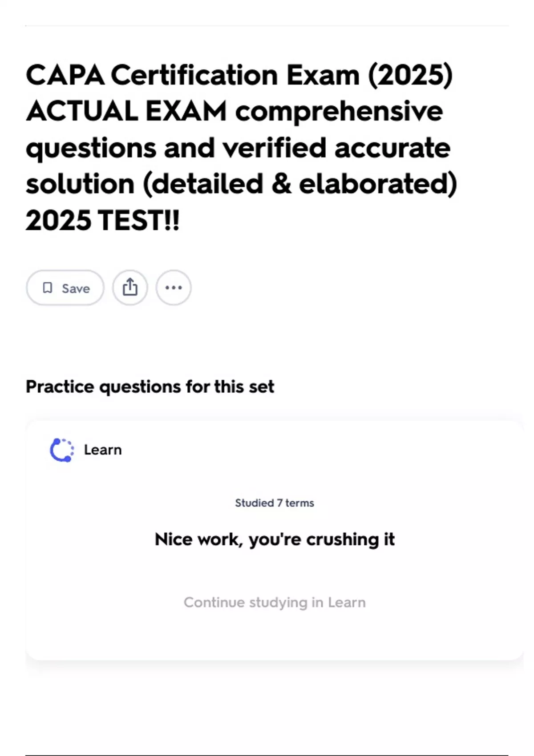Image resolution: width=534 pixels, height=756 pixels.
Task: Click the Learn mode circular icon
Action: pyautogui.click(x=62, y=450)
